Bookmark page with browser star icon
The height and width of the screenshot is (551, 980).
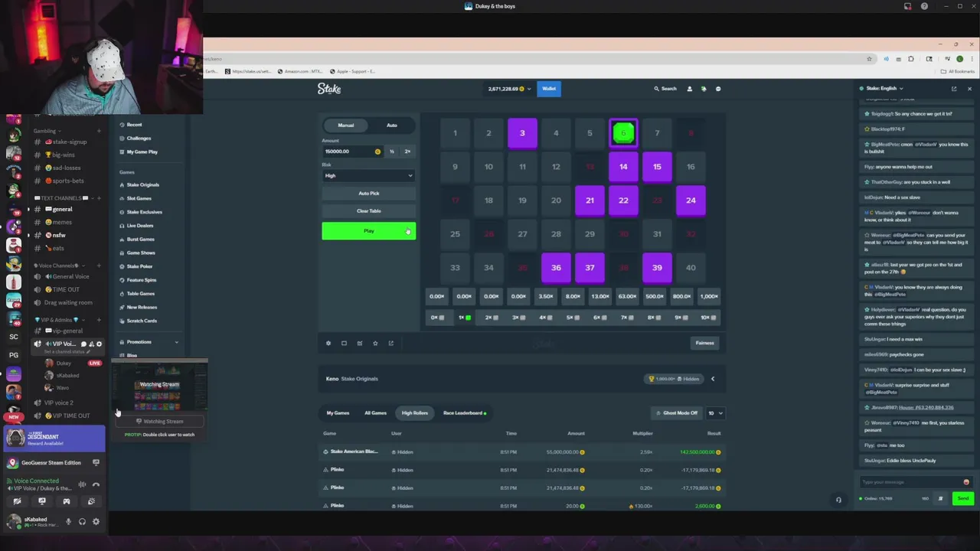click(x=869, y=59)
